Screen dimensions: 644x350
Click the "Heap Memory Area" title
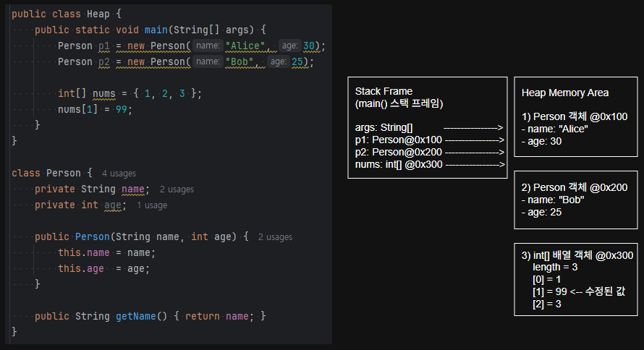[565, 93]
